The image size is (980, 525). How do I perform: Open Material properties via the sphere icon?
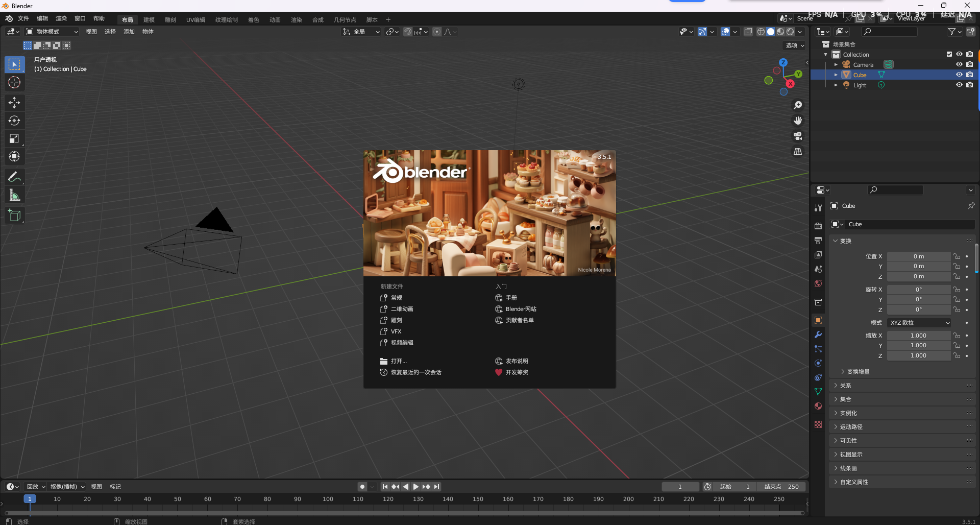click(818, 406)
